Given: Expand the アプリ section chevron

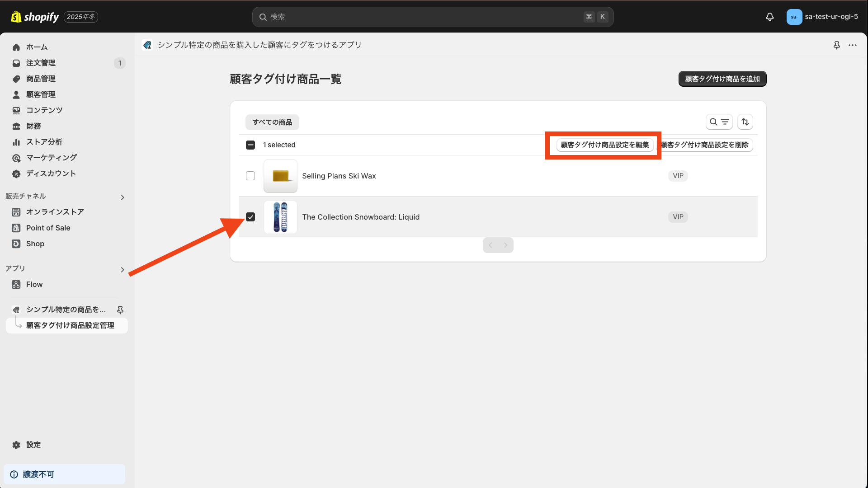Looking at the screenshot, I should tap(122, 270).
